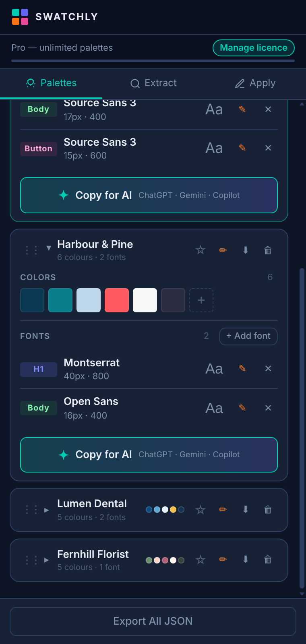This screenshot has width=306, height=644.
Task: Click the Fernhill Florist title
Action: point(93,554)
